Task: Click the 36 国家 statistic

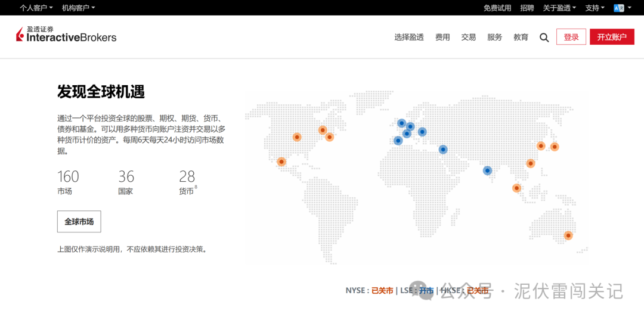Action: [x=126, y=182]
